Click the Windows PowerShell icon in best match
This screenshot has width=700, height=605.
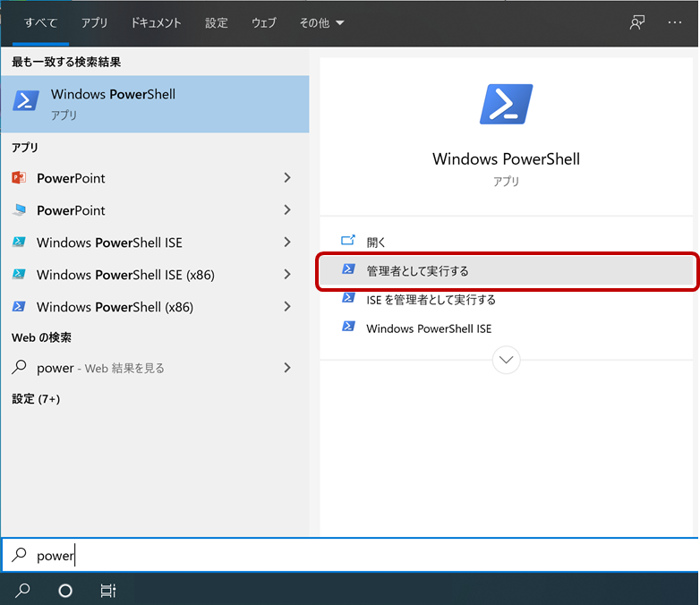(x=25, y=100)
